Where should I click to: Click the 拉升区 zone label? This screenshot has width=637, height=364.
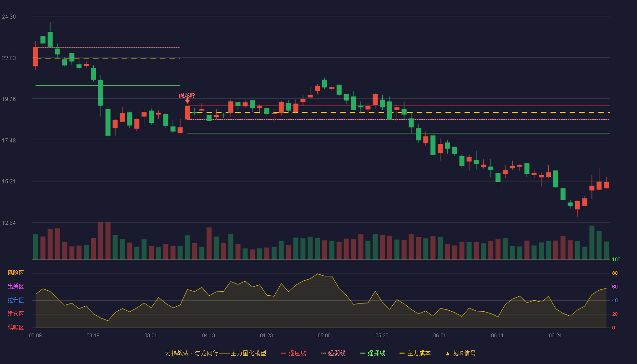pyautogui.click(x=15, y=300)
